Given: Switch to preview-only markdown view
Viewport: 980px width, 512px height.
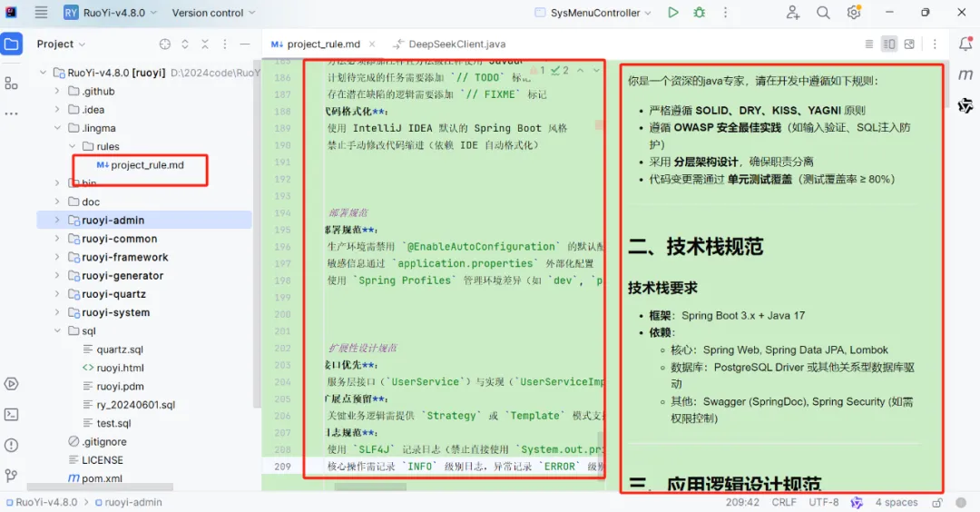Looking at the screenshot, I should pyautogui.click(x=909, y=44).
